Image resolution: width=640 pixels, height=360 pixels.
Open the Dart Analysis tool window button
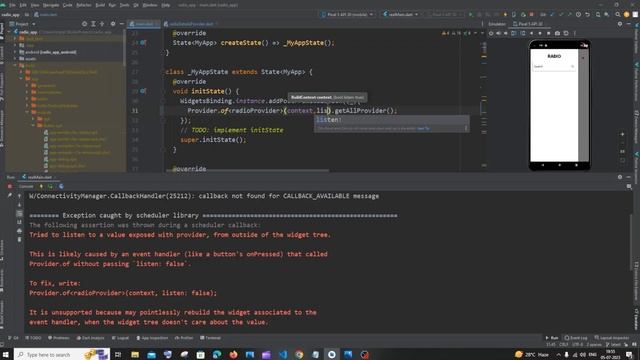coord(91,338)
